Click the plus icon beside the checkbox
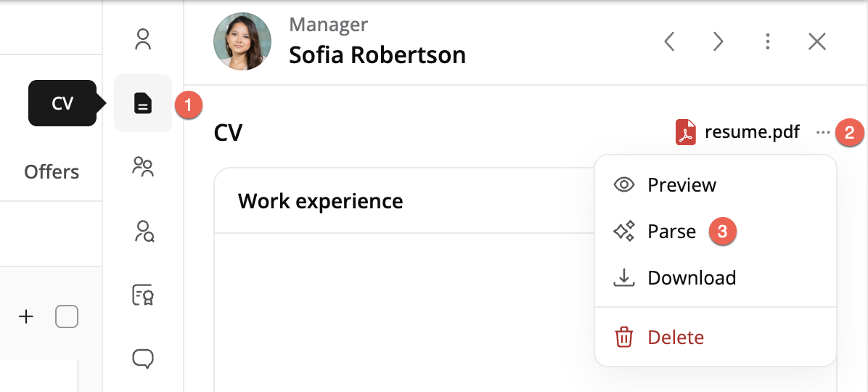Viewport: 868px width, 392px height. coord(26,317)
